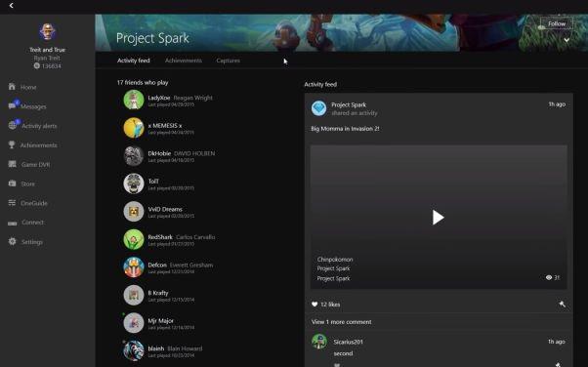
Task: Click the Chinpokomon clip author text
Action: click(x=335, y=259)
